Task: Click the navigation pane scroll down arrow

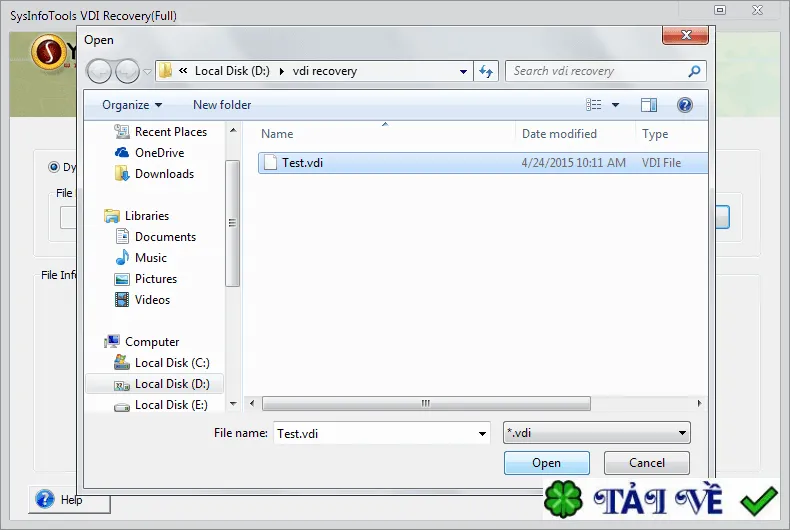Action: 233,404
